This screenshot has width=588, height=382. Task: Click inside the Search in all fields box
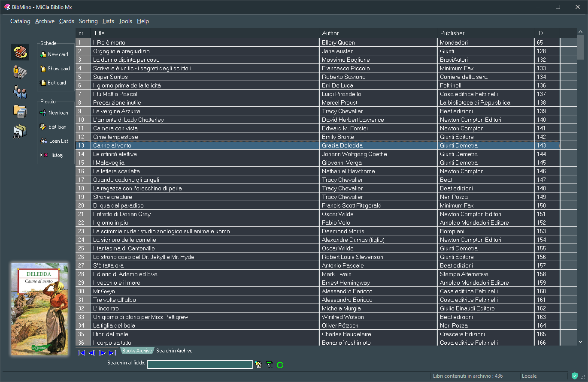pyautogui.click(x=200, y=364)
